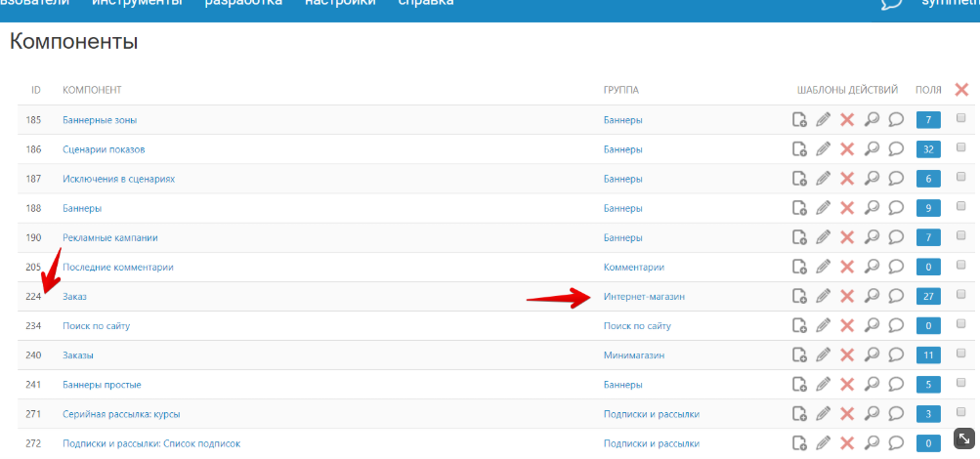This screenshot has width=980, height=459.
Task: Click red cross in Баннеры простые row
Action: pyautogui.click(x=847, y=385)
